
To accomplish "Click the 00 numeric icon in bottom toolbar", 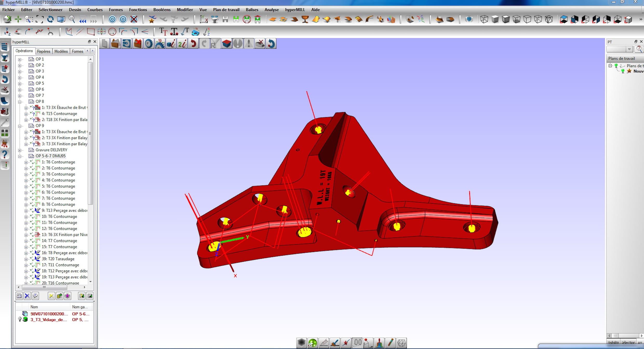I will tap(357, 343).
